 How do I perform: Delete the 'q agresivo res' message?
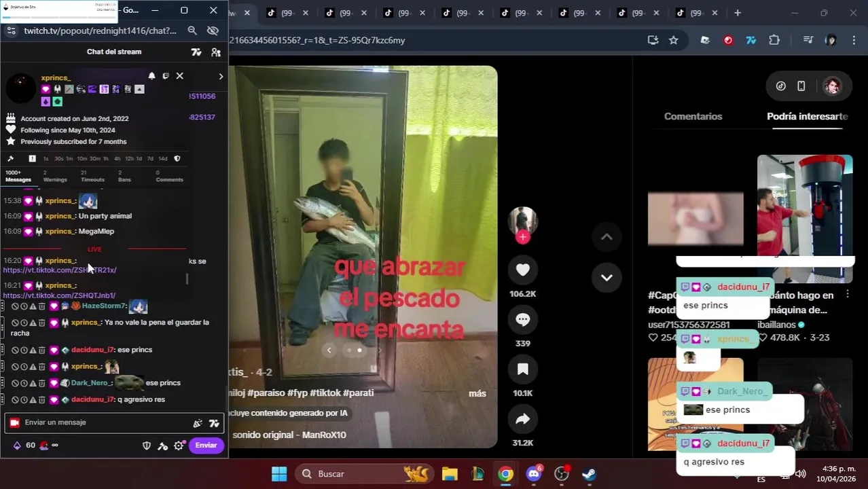(x=41, y=400)
